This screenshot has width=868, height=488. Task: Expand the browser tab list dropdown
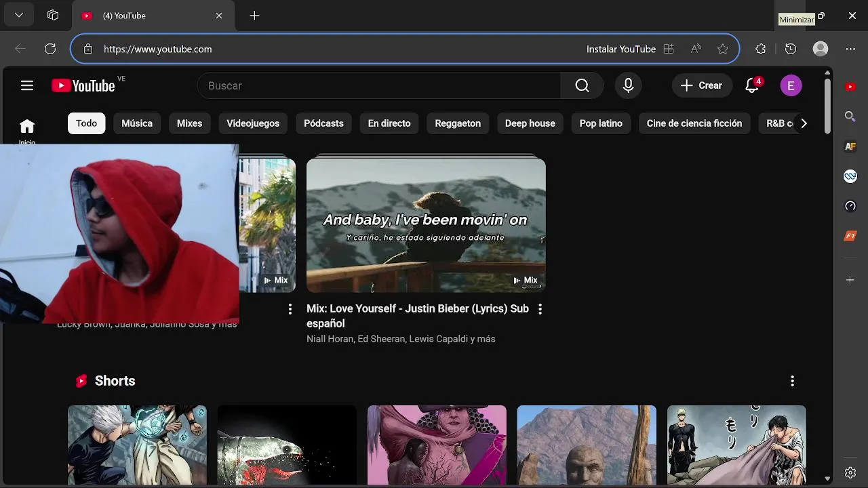pyautogui.click(x=19, y=16)
